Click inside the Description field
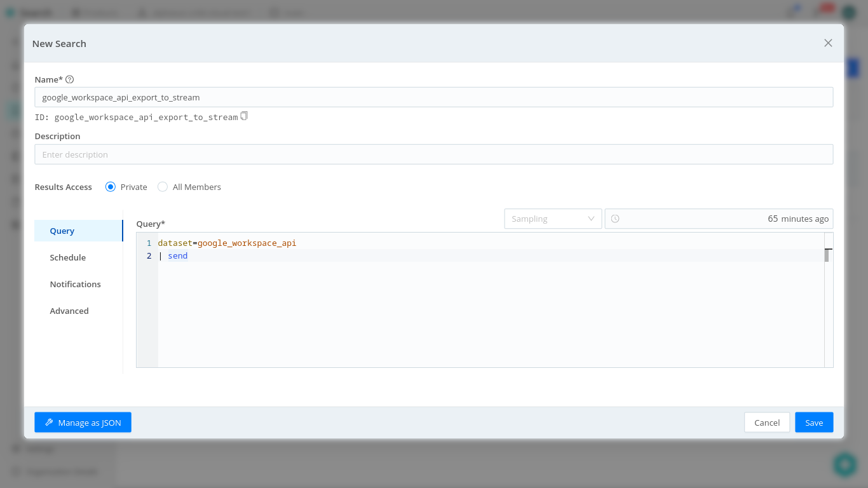 click(434, 154)
